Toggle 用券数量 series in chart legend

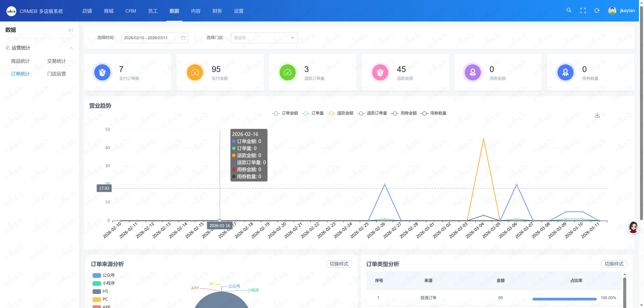pos(434,113)
